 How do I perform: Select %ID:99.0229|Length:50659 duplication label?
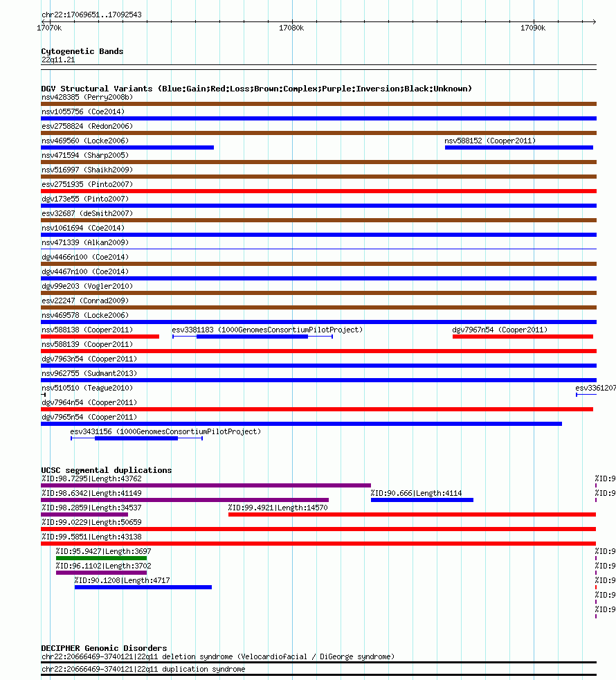91,522
